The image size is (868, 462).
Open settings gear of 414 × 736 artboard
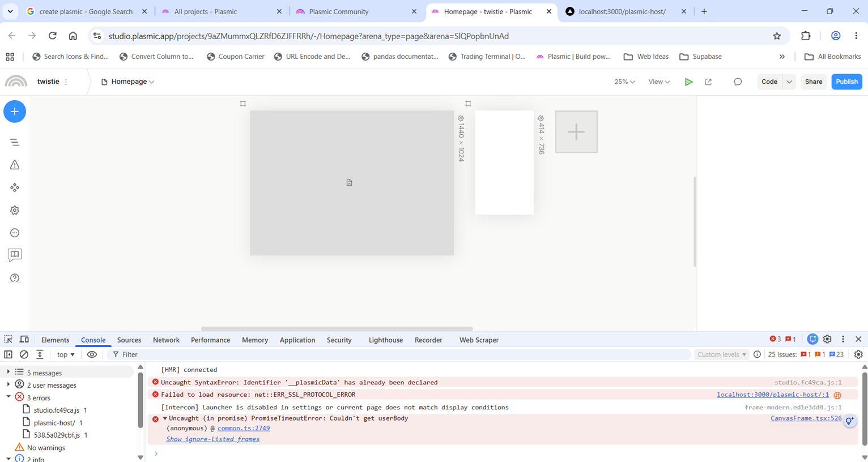point(541,118)
